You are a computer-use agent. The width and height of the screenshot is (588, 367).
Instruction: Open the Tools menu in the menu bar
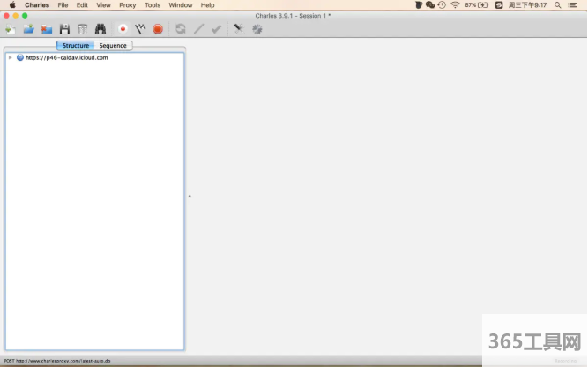pyautogui.click(x=153, y=5)
